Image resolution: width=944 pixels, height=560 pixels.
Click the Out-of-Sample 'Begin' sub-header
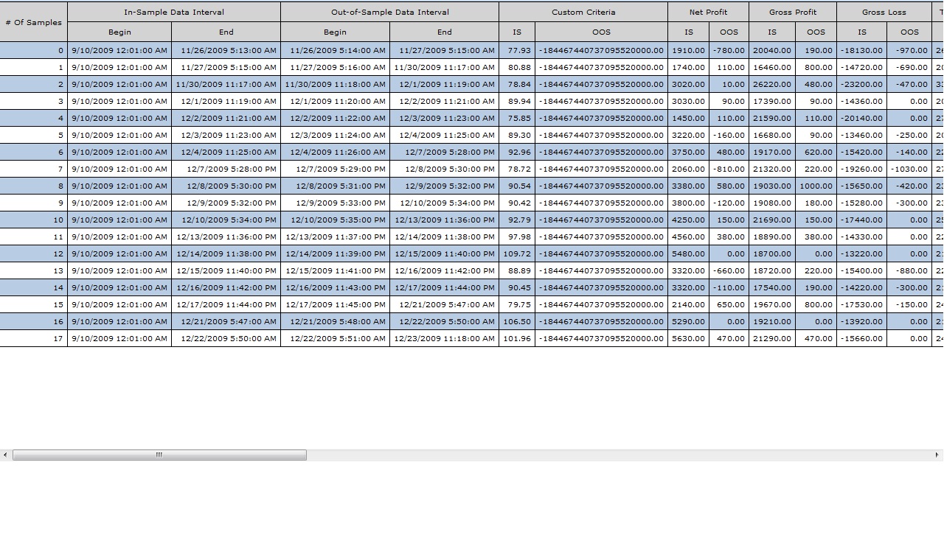pos(335,32)
